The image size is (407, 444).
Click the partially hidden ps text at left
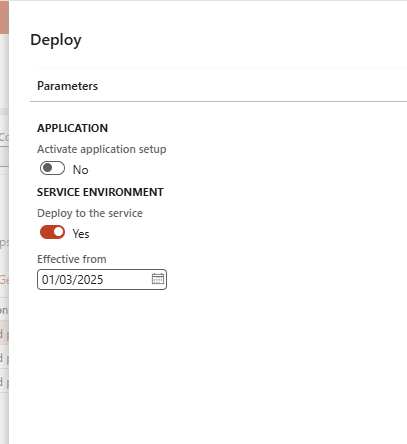click(x=4, y=242)
